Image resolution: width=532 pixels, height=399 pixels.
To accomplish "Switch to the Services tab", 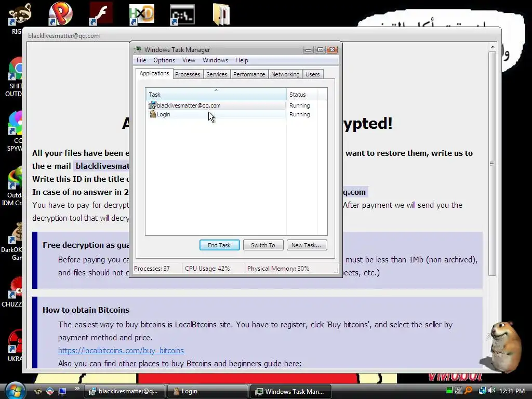I will coord(217,74).
